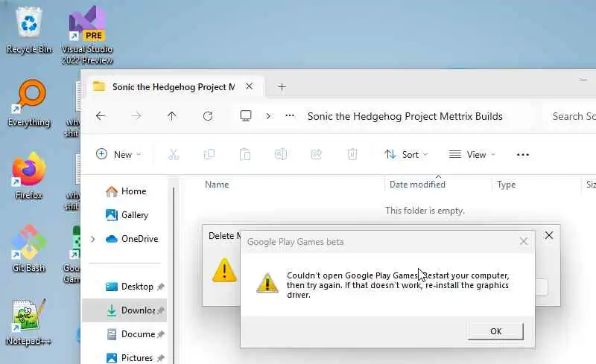596x364 pixels.
Task: Sort by the Date modified column
Action: click(417, 185)
